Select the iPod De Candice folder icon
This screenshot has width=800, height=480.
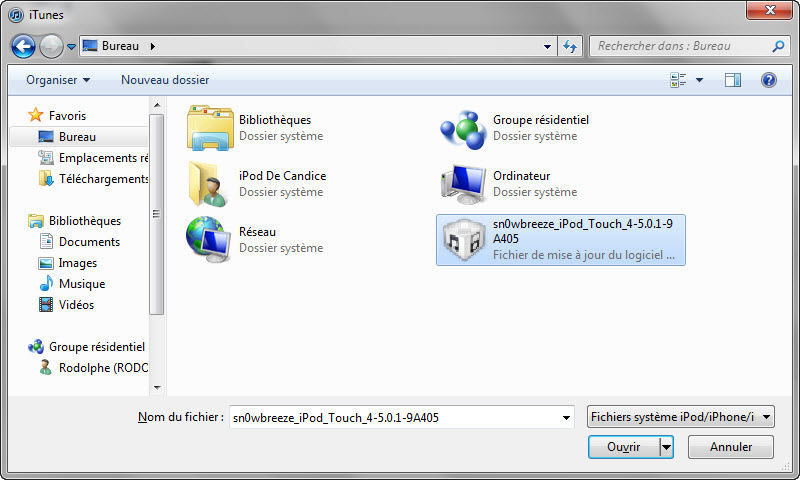point(208,184)
